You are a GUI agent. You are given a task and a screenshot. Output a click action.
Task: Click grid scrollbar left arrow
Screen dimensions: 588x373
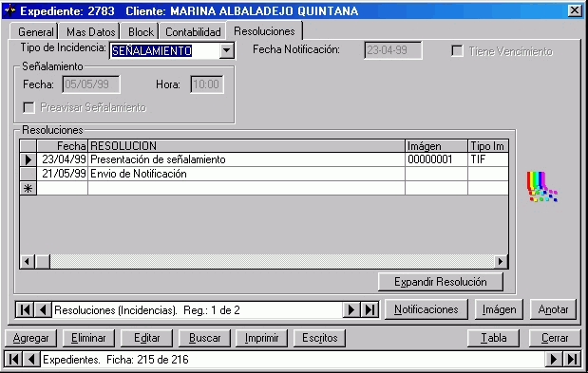(x=27, y=261)
